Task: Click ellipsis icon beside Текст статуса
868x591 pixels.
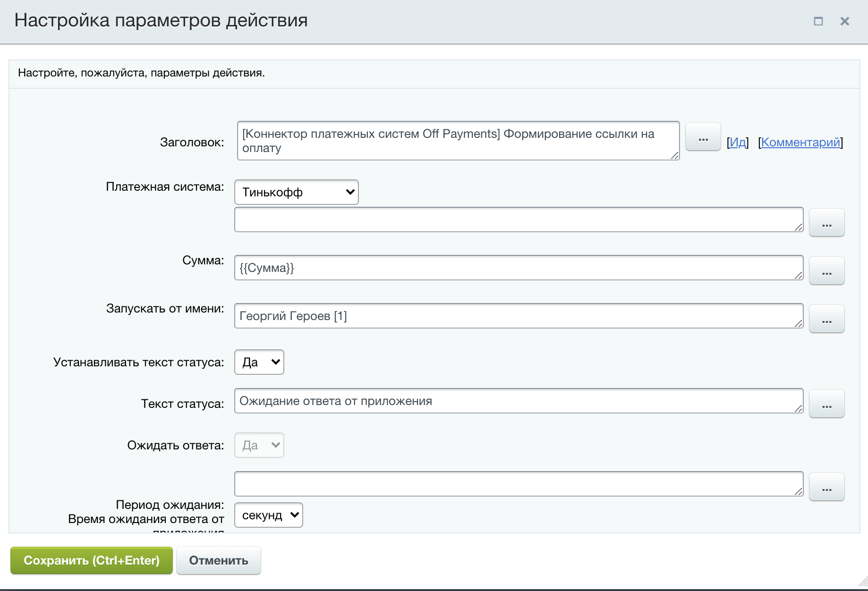Action: tap(826, 404)
